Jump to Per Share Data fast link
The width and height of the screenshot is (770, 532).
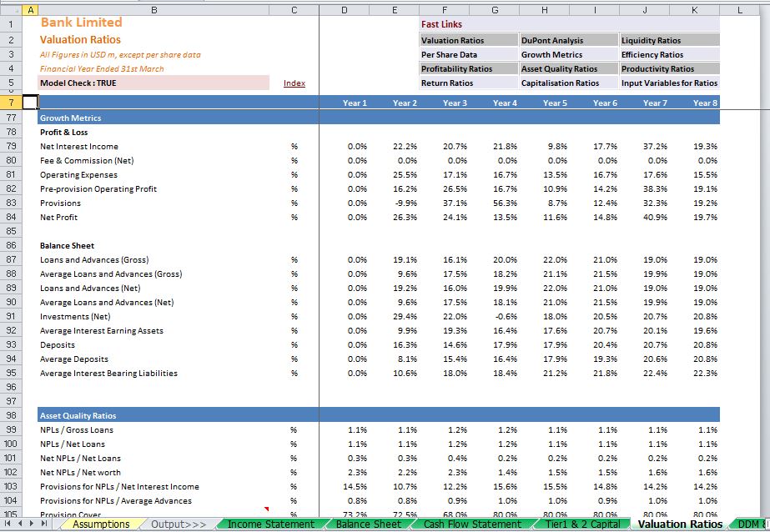pyautogui.click(x=469, y=54)
